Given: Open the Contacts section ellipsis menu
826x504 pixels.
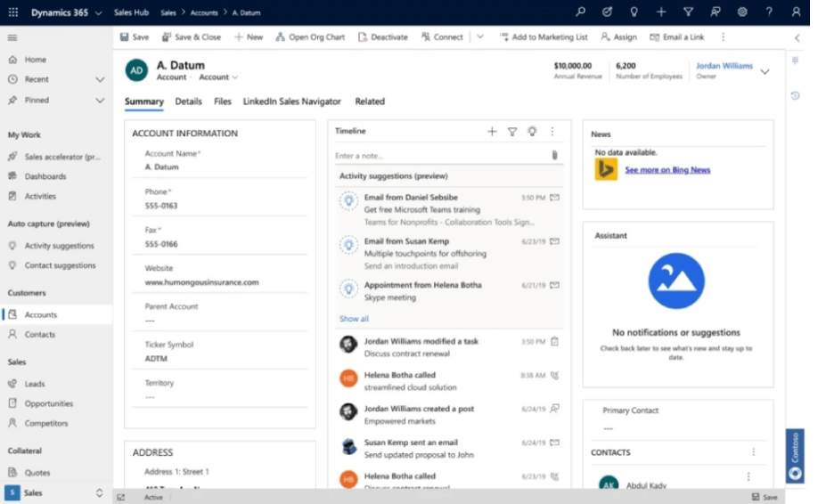Looking at the screenshot, I should [x=753, y=451].
